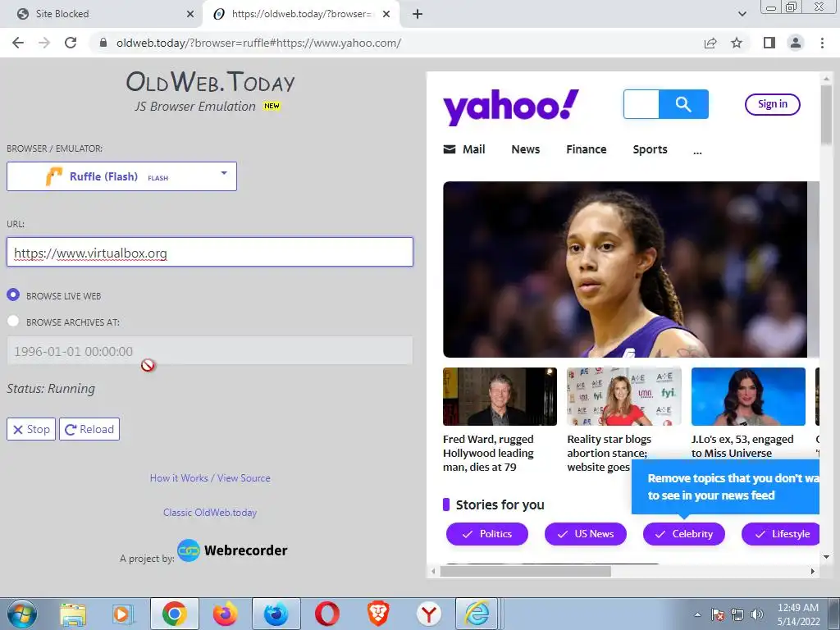Click the taskbar clock showing 12:49 AM
The image size is (840, 630).
click(798, 614)
